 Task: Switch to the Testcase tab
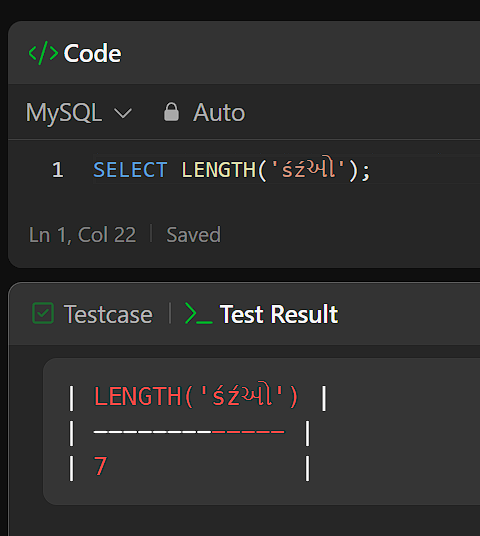coord(93,314)
